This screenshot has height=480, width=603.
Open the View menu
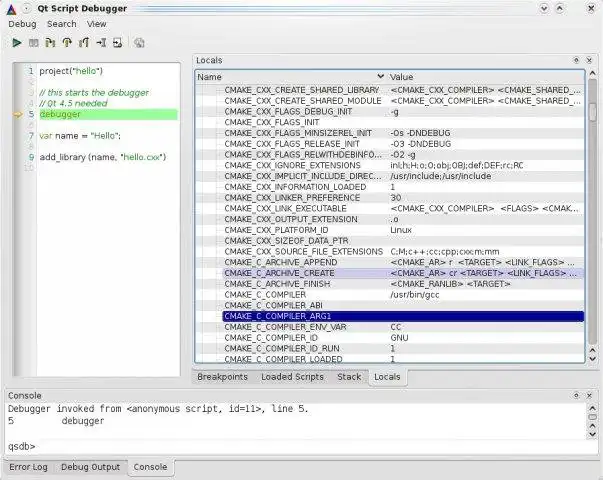click(97, 24)
